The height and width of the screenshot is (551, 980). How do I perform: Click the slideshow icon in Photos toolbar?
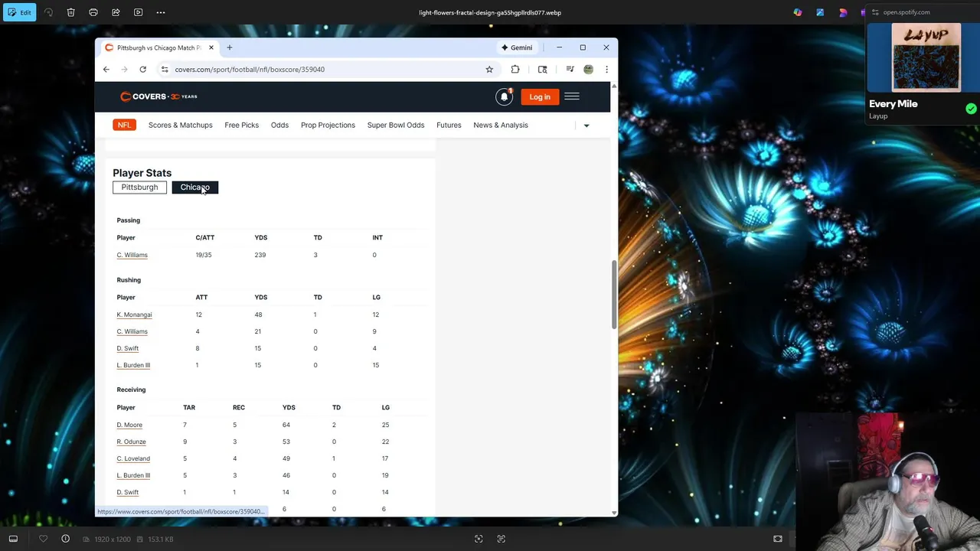(138, 12)
